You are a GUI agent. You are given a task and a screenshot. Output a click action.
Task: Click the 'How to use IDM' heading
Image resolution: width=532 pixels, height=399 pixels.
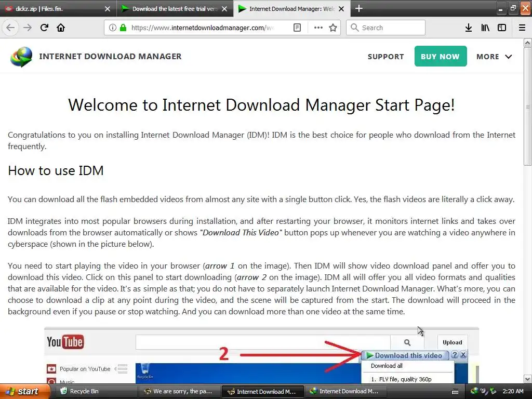[x=56, y=170]
